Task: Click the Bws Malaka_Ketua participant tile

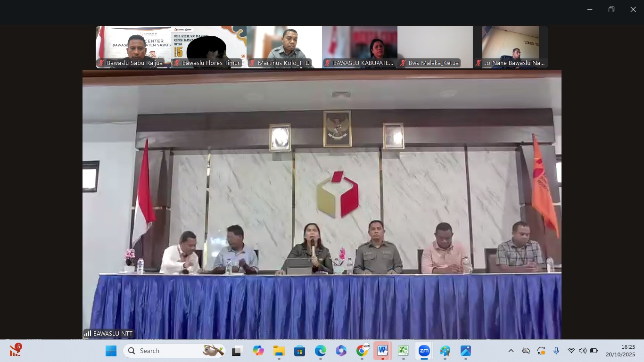Action: pyautogui.click(x=435, y=47)
